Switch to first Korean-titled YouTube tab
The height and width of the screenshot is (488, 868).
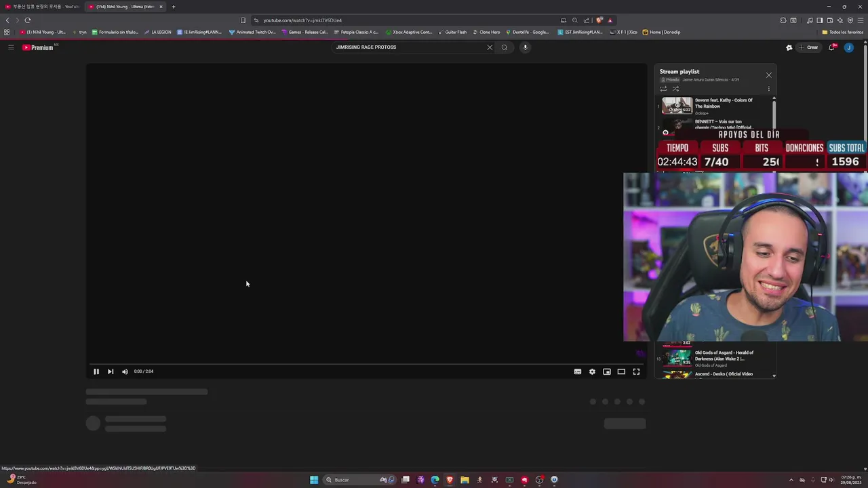(42, 7)
